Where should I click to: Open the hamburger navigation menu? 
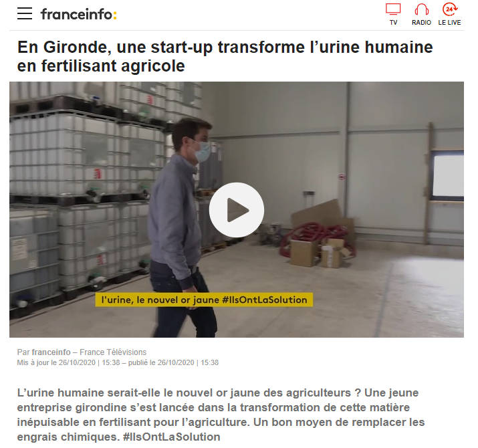pos(25,14)
